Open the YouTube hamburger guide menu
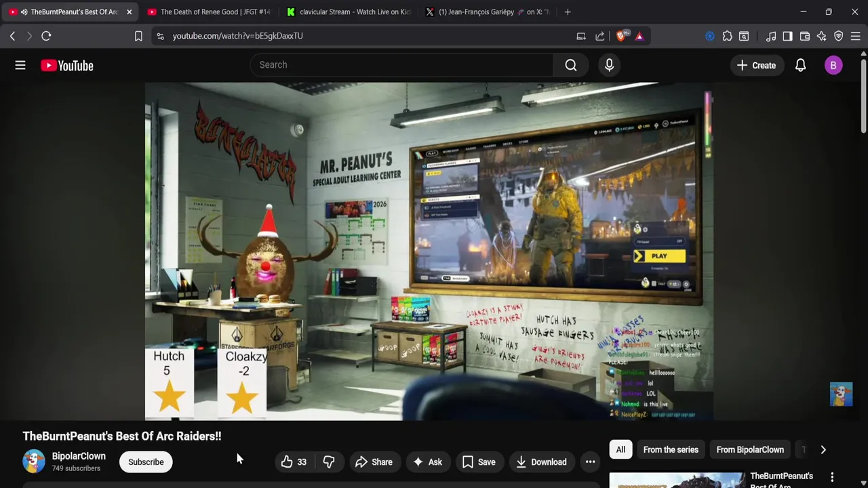868x488 pixels. 20,65
